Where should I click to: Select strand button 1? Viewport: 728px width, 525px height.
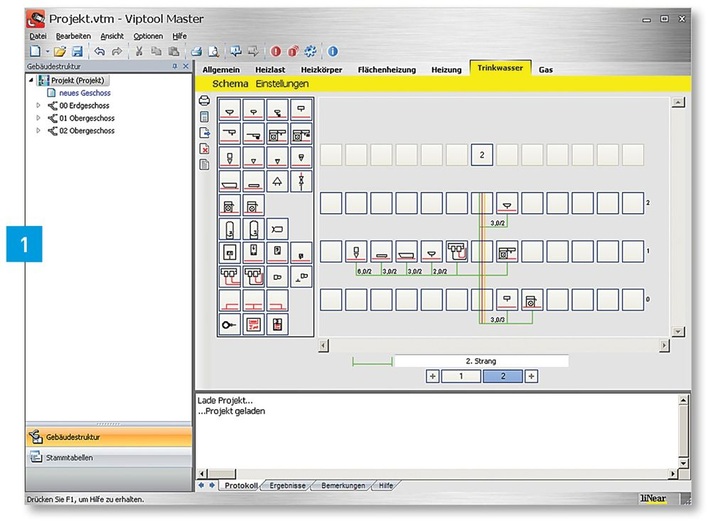click(460, 376)
